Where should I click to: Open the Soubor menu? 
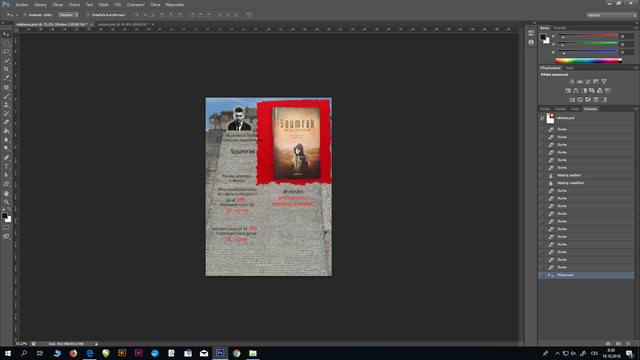point(22,5)
